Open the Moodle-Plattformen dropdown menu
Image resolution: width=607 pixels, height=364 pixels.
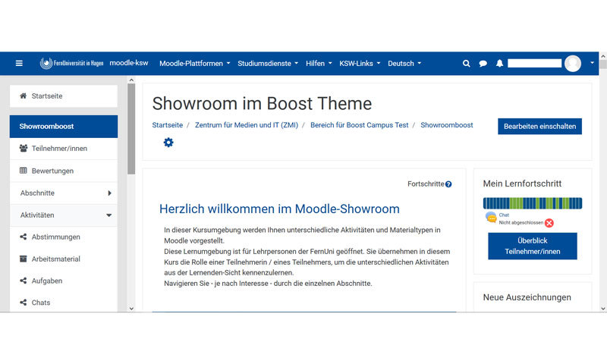coord(195,64)
